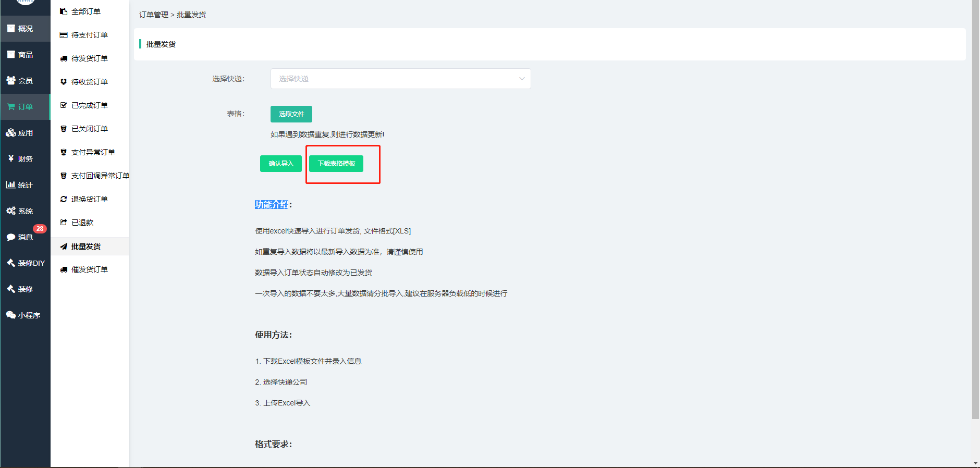Open the 催发货订单 menu item
The image size is (980, 468).
pyautogui.click(x=90, y=269)
